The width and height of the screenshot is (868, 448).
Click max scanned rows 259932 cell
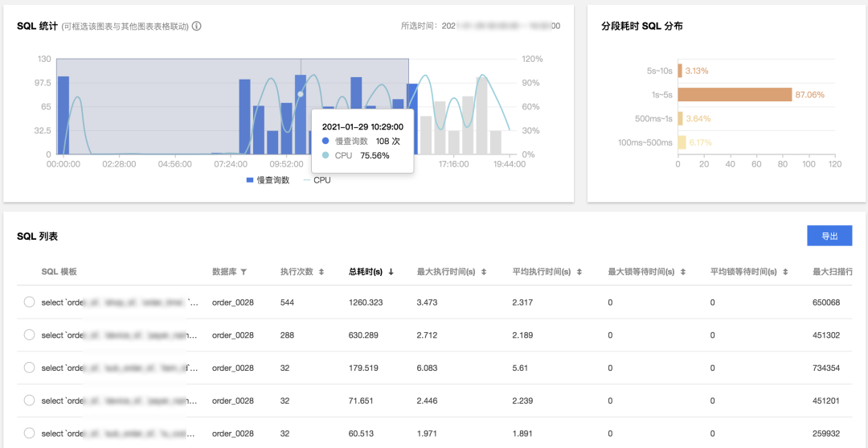[826, 433]
